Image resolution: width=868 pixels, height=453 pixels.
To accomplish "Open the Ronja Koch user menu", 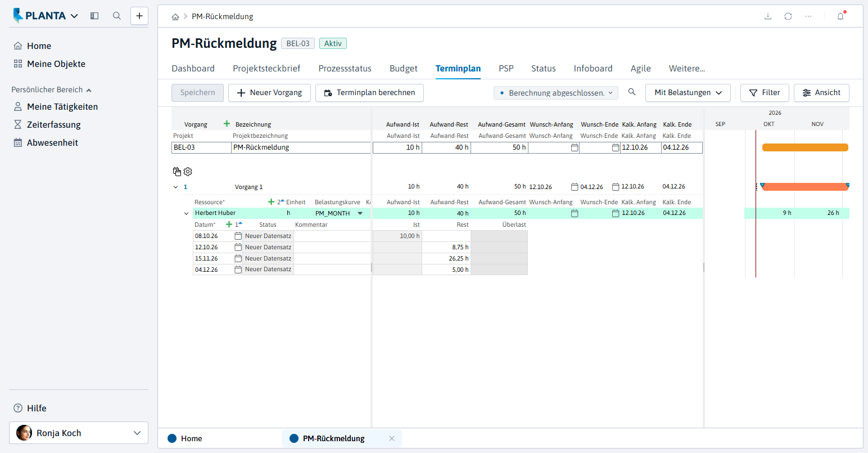I will (79, 433).
